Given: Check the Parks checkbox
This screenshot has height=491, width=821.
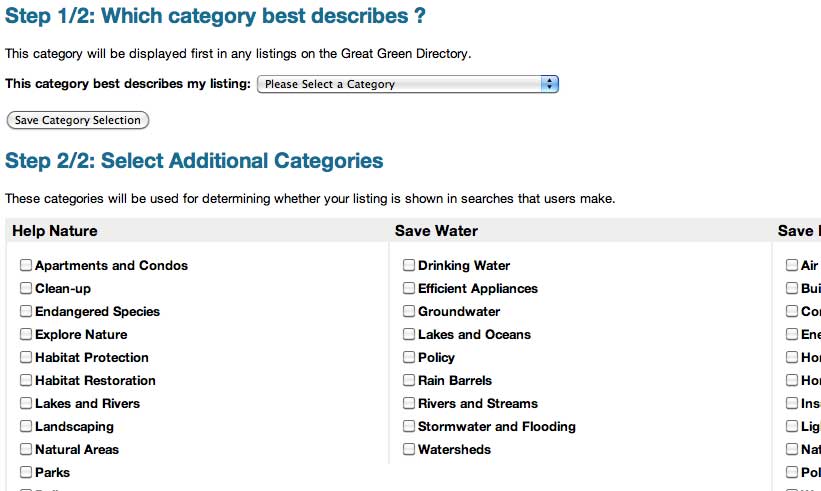Looking at the screenshot, I should 26,473.
